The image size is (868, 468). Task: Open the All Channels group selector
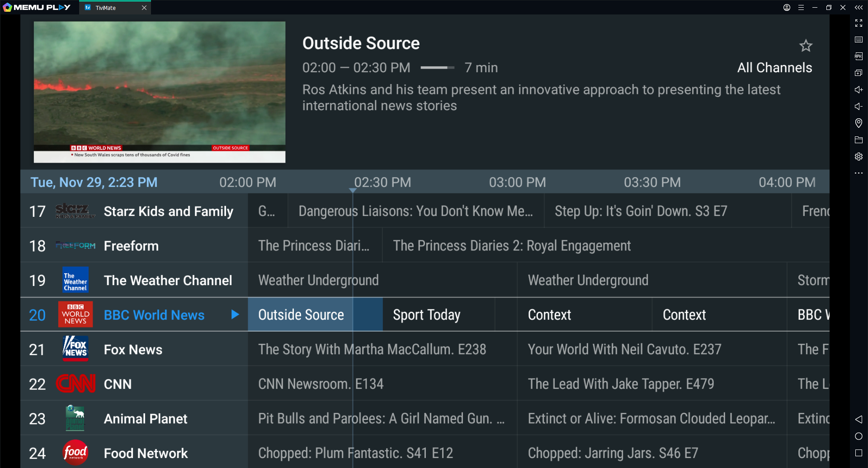tap(774, 68)
